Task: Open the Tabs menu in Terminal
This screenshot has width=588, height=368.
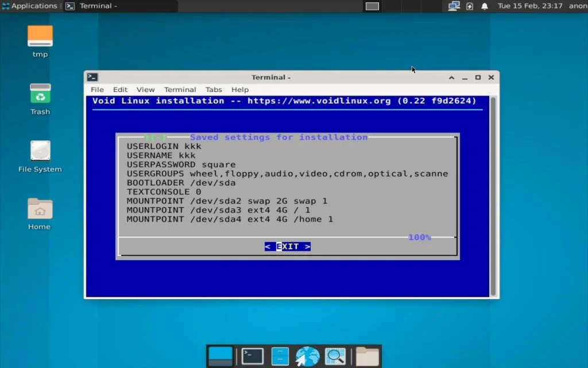Action: click(214, 90)
